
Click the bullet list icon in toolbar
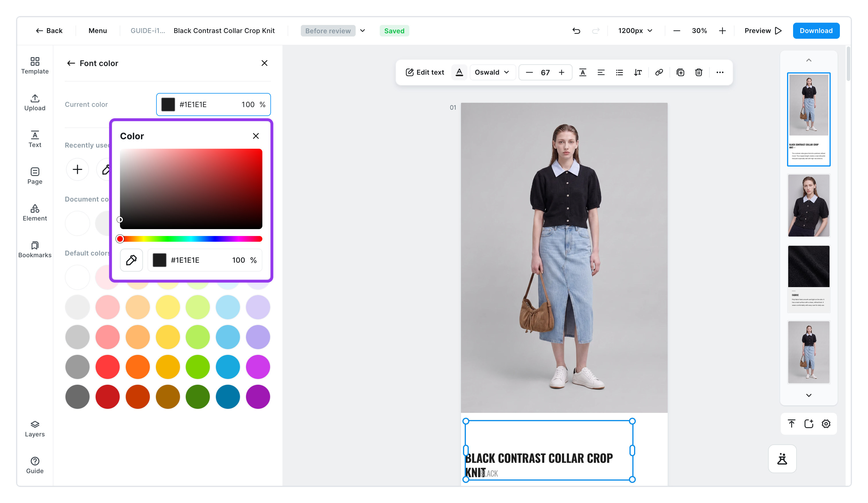tap(619, 72)
